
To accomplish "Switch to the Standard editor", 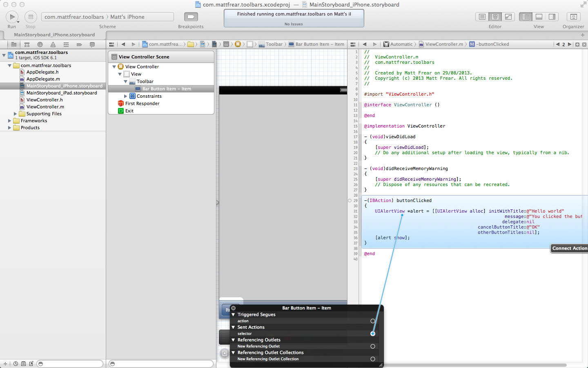I will [482, 17].
